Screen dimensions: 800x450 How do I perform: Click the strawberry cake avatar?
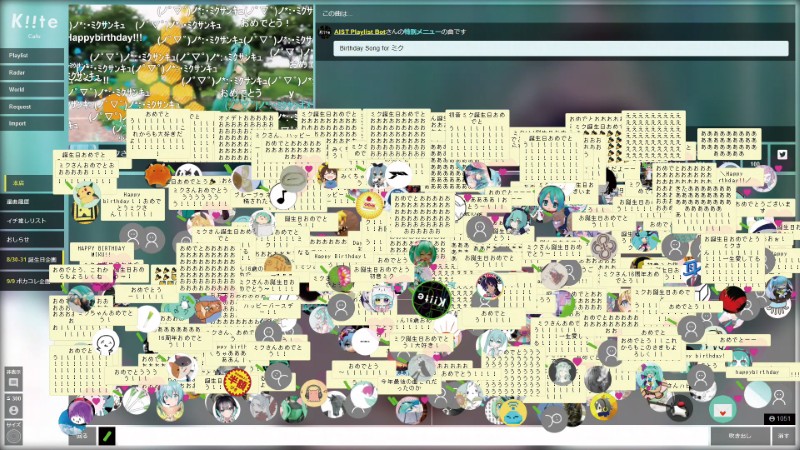point(369,205)
